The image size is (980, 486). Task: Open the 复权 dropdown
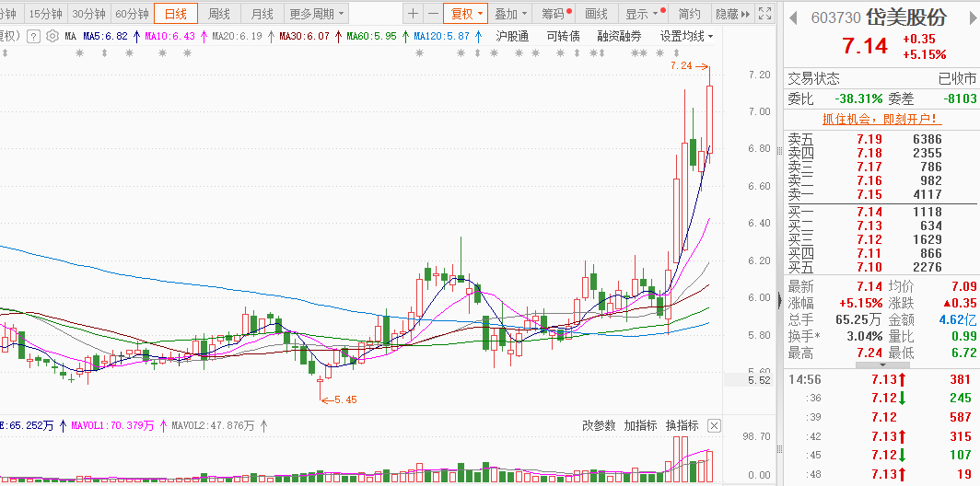[x=466, y=13]
